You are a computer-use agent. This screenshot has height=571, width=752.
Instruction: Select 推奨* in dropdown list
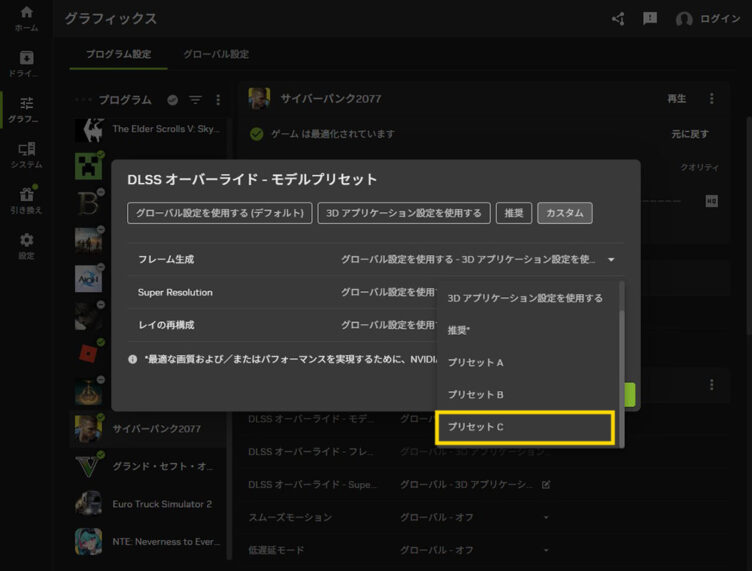tap(526, 330)
